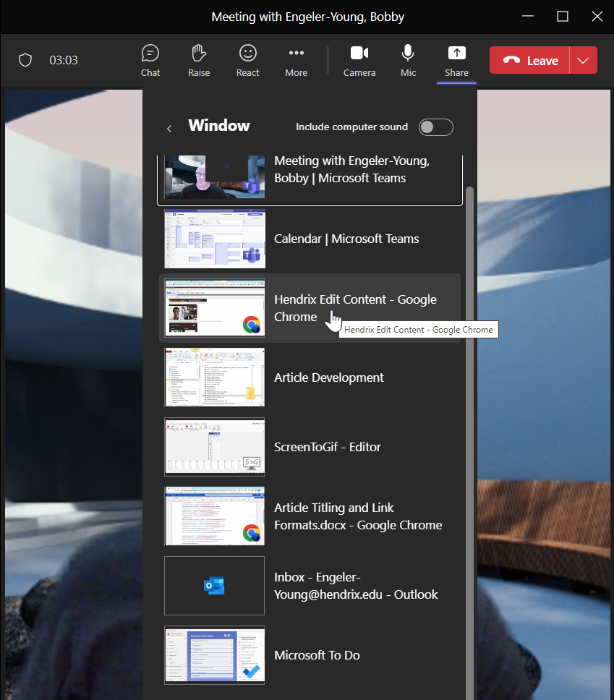Click the shield security icon
614x700 pixels.
[25, 60]
